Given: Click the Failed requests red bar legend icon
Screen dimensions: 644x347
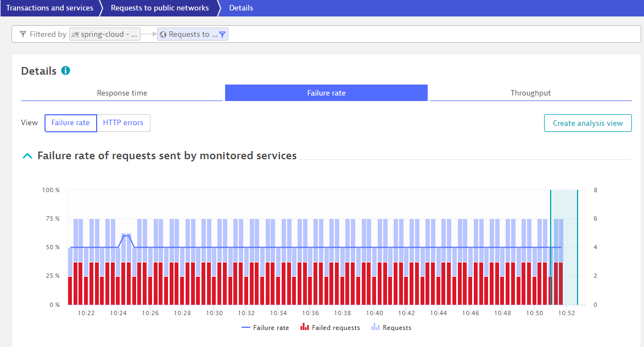Looking at the screenshot, I should [x=305, y=327].
